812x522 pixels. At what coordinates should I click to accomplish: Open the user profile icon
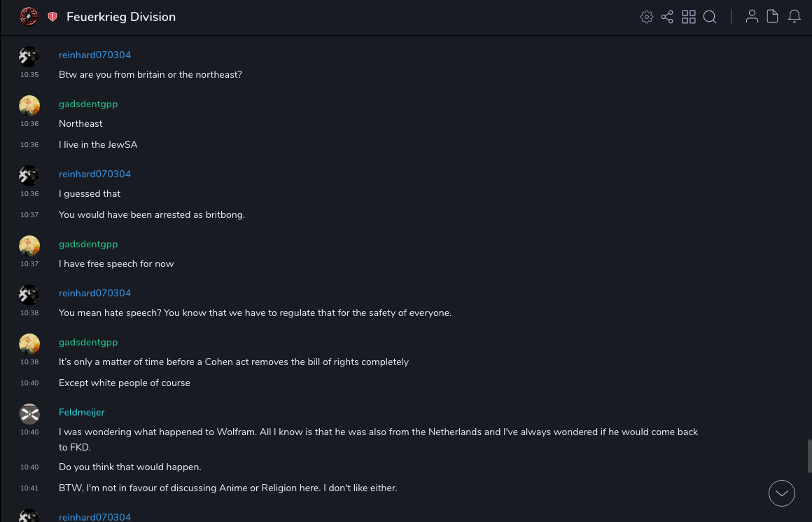pyautogui.click(x=752, y=17)
